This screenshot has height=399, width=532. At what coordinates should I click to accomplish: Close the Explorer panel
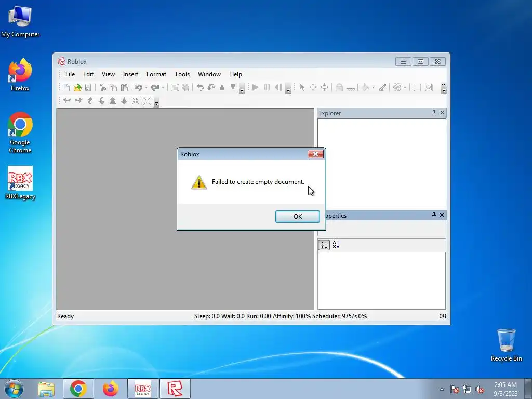[x=442, y=112]
